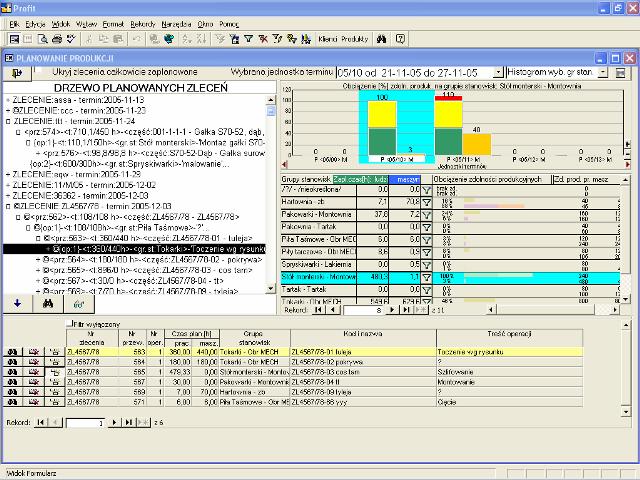Click the order tree scrollbar down arrow
The height and width of the screenshot is (480, 640).
click(x=271, y=289)
